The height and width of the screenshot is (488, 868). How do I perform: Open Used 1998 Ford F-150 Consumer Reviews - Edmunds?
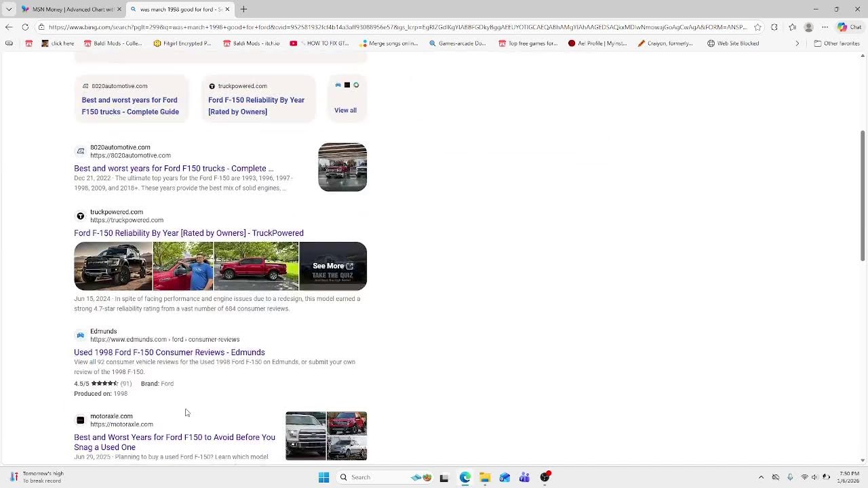tap(170, 352)
